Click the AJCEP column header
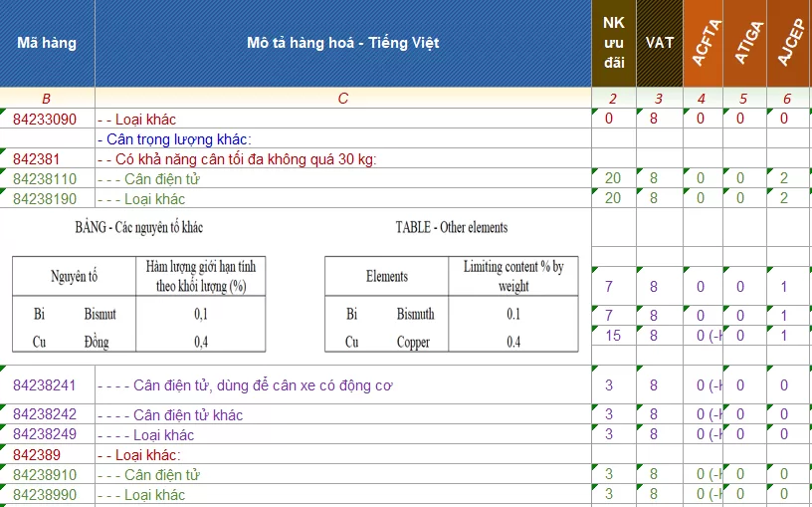 click(x=789, y=43)
